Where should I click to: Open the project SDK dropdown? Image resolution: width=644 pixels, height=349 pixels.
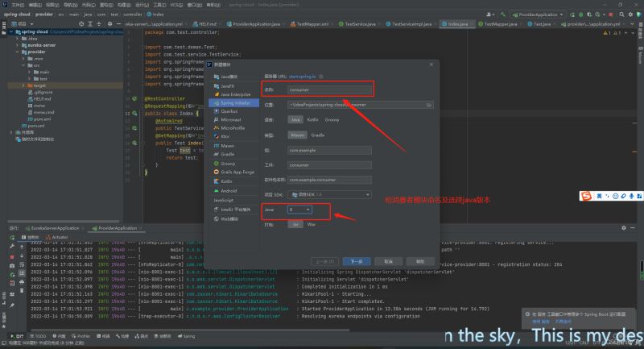[x=330, y=194]
